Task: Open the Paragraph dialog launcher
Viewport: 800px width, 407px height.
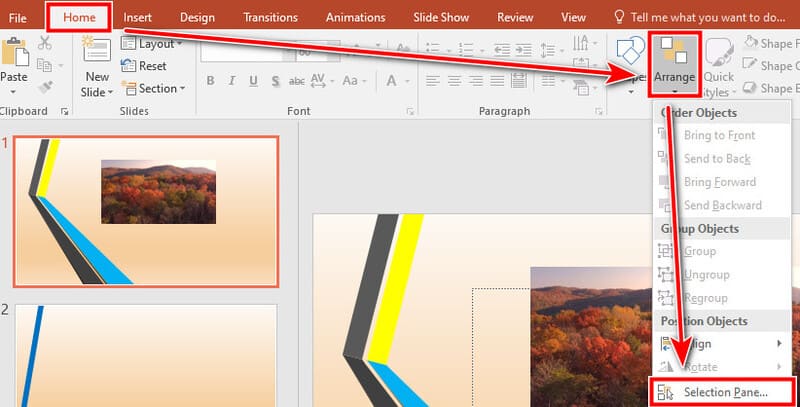Action: [x=599, y=112]
